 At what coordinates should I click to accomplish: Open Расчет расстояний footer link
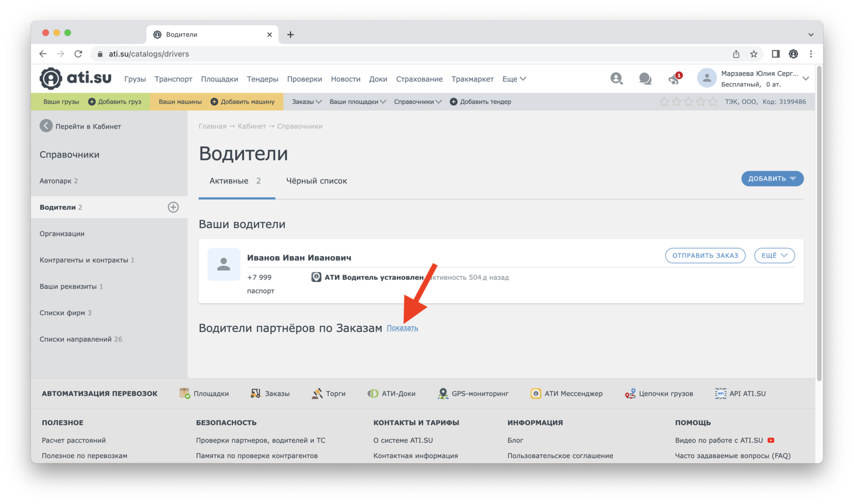point(74,440)
